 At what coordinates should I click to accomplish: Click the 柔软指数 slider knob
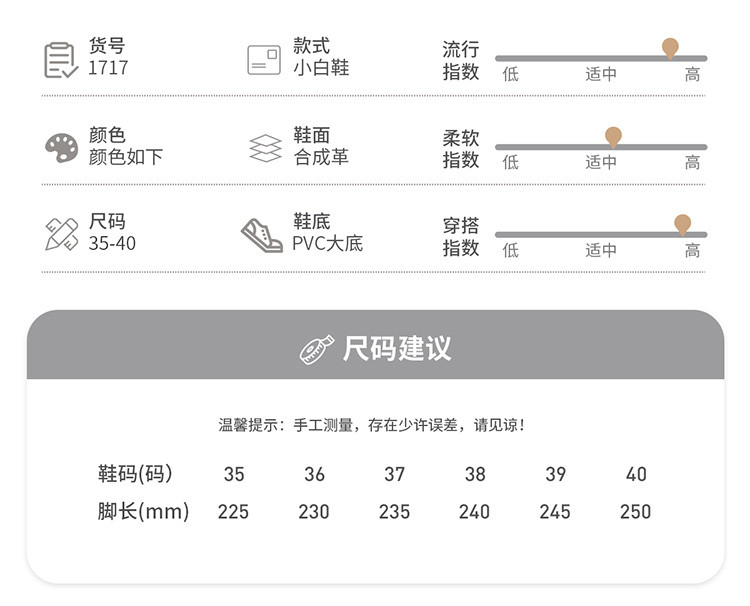click(x=613, y=136)
